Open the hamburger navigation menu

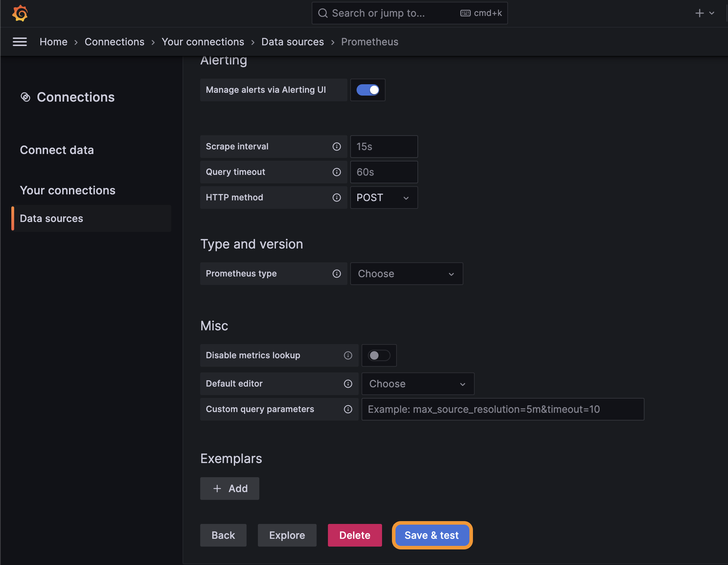[20, 42]
